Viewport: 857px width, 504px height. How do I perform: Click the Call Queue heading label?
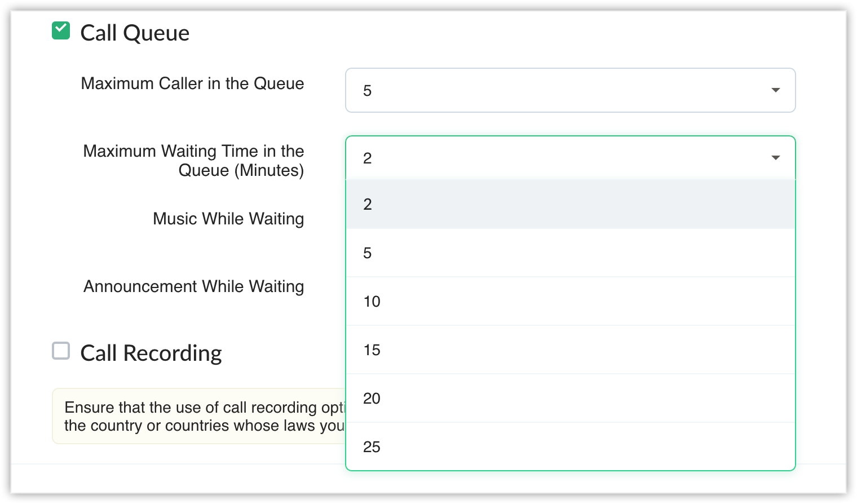coord(135,33)
